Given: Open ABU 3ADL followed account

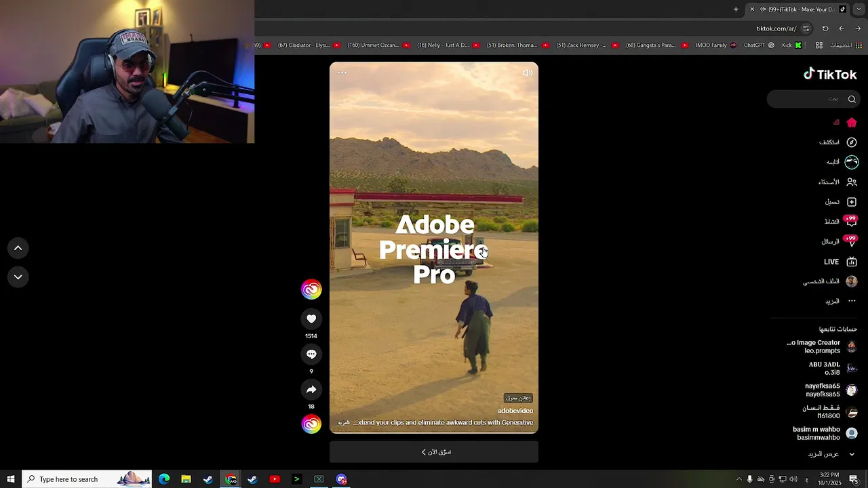Looking at the screenshot, I should tap(832, 369).
